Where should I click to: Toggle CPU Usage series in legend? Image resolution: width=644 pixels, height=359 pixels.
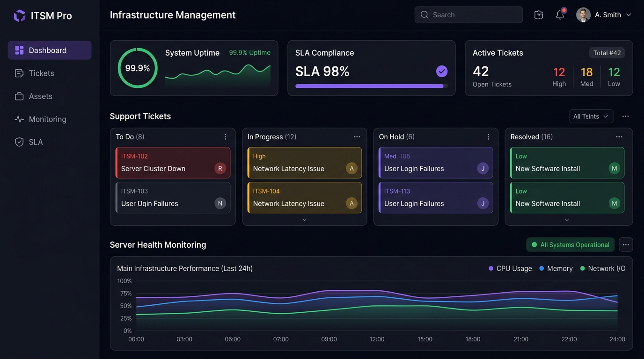coord(510,268)
